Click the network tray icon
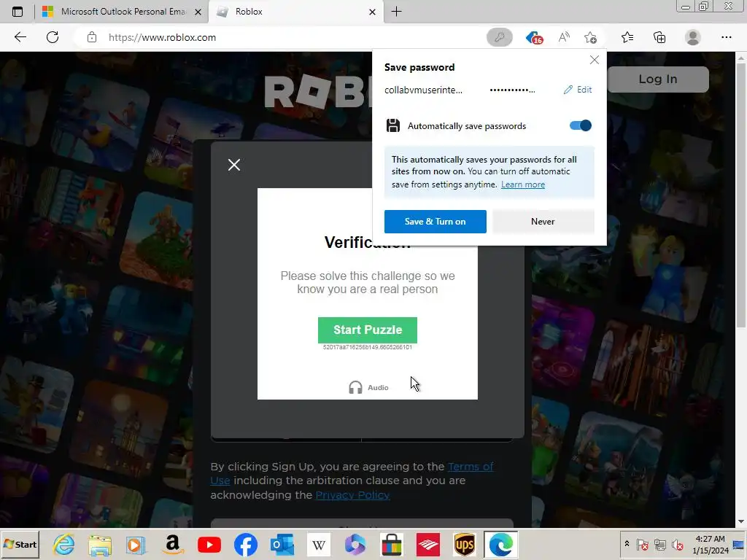Image resolution: width=747 pixels, height=560 pixels. coord(659,544)
